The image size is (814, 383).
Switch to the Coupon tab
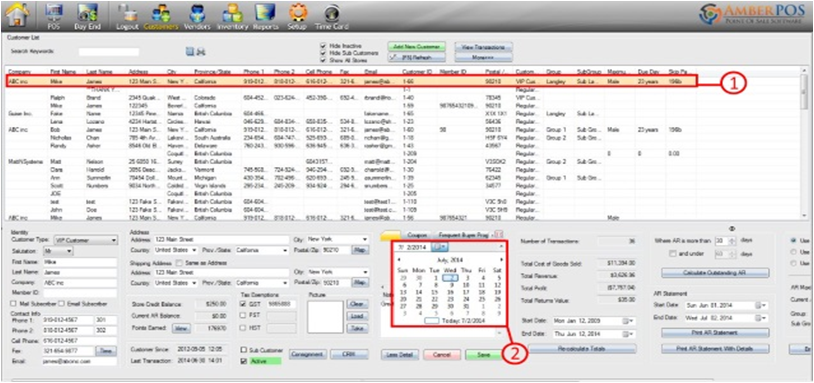click(x=417, y=236)
